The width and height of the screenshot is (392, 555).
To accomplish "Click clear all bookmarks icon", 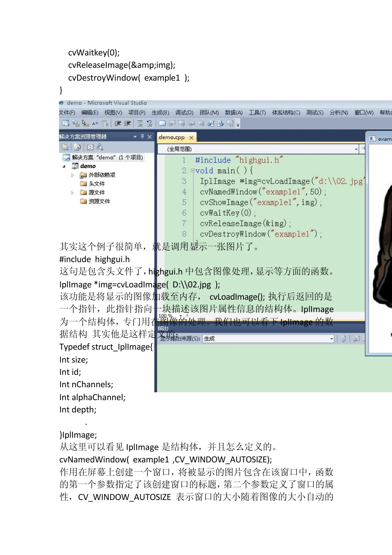I will (x=230, y=123).
